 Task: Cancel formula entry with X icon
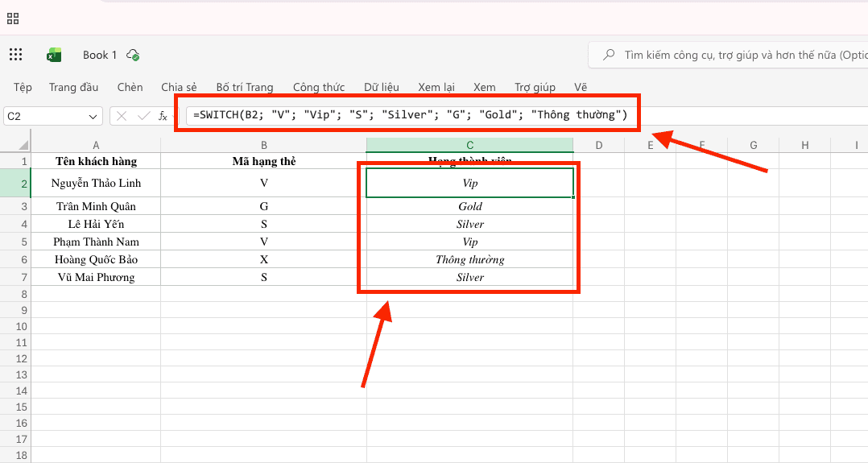tap(122, 116)
